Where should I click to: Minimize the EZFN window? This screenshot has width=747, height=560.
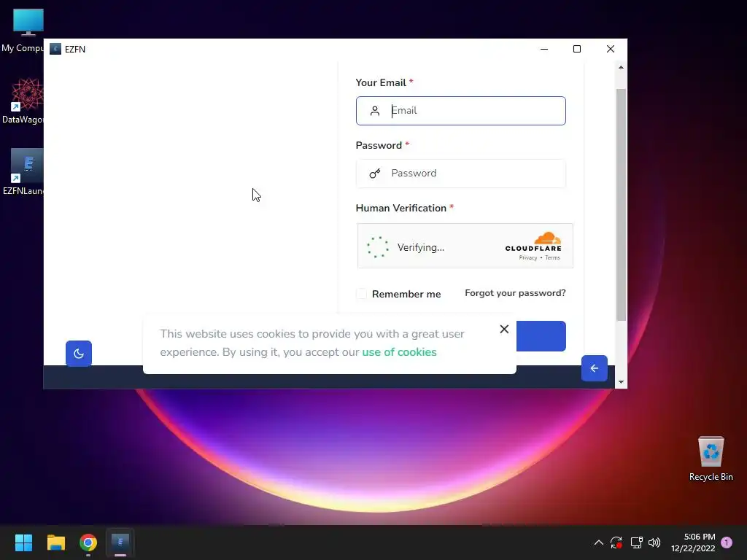pos(544,49)
